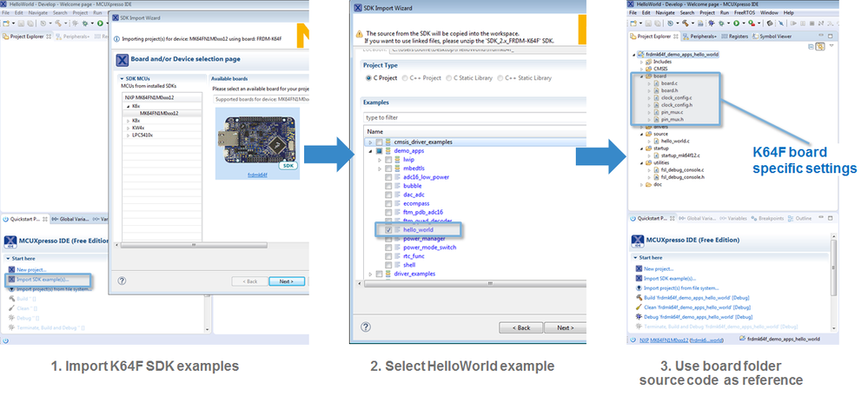This screenshot has width=868, height=396.
Task: Check bubble example checkbox
Action: pos(388,186)
